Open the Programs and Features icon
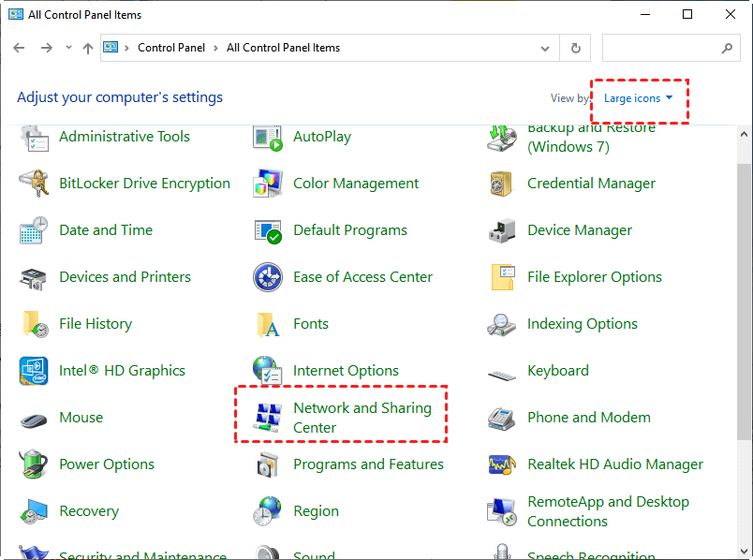Viewport: 753px width, 560px height. click(268, 464)
